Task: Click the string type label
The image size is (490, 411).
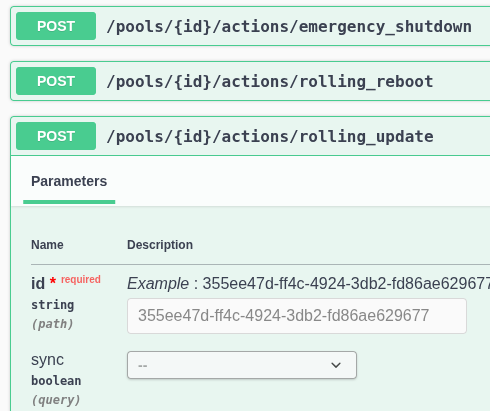Action: coord(52,305)
